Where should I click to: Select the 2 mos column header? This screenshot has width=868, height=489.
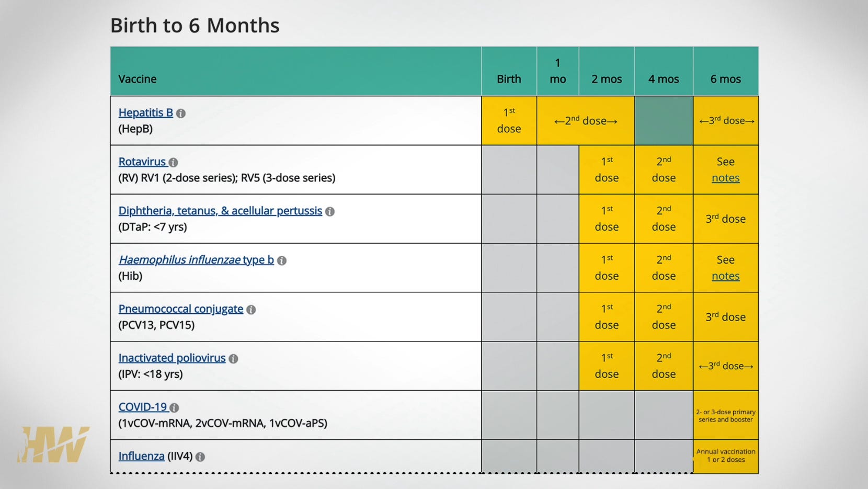pos(607,71)
